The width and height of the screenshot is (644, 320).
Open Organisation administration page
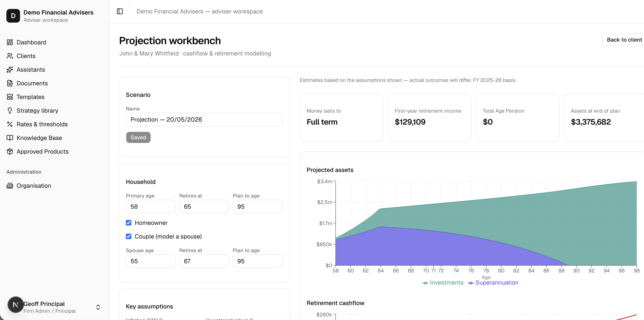34,186
